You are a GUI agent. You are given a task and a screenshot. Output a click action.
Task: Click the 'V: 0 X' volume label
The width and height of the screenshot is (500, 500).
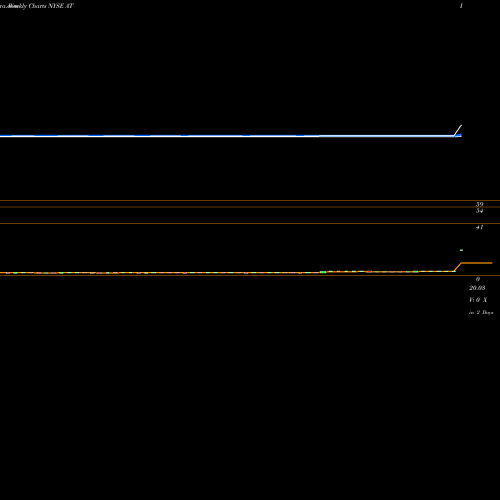point(478,300)
